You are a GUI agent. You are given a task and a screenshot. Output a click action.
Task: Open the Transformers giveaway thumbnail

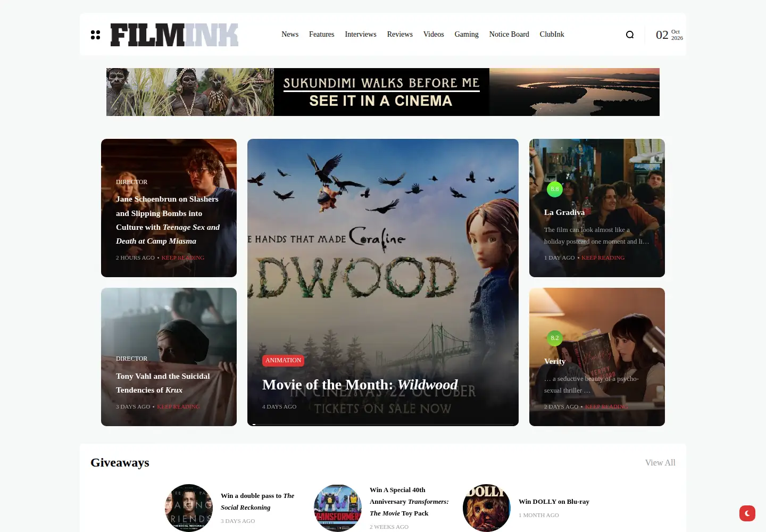tap(338, 508)
